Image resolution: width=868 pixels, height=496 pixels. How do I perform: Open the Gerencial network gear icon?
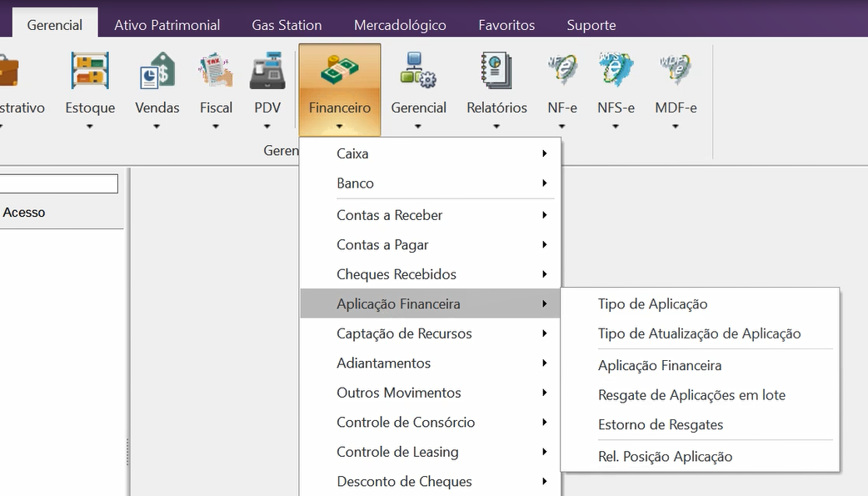(x=418, y=71)
